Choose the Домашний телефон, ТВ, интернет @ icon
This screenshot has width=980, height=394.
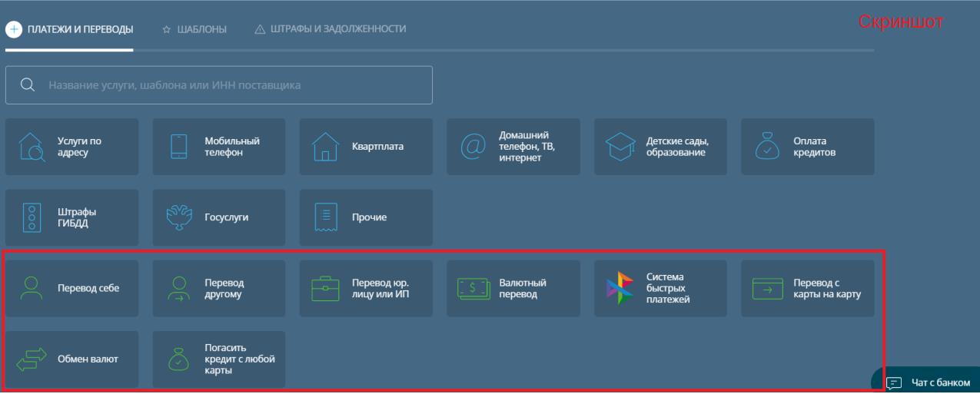tap(473, 147)
